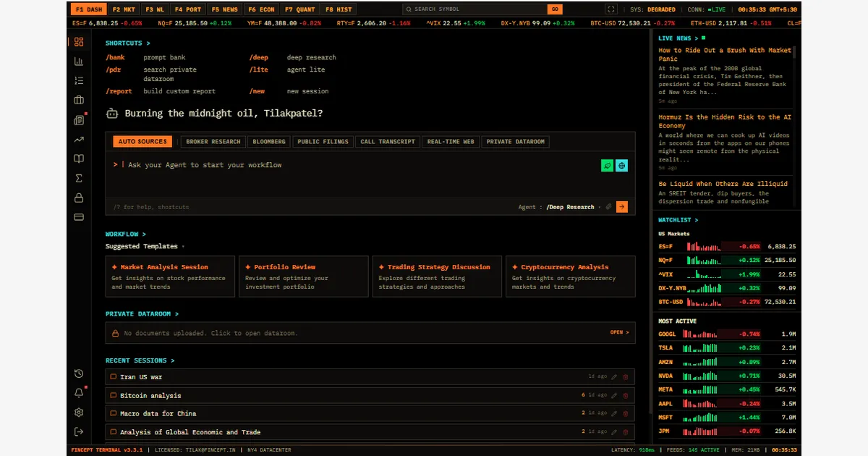Image resolution: width=868 pixels, height=456 pixels.
Task: Switch to the F4 PORT tab
Action: [x=188, y=9]
